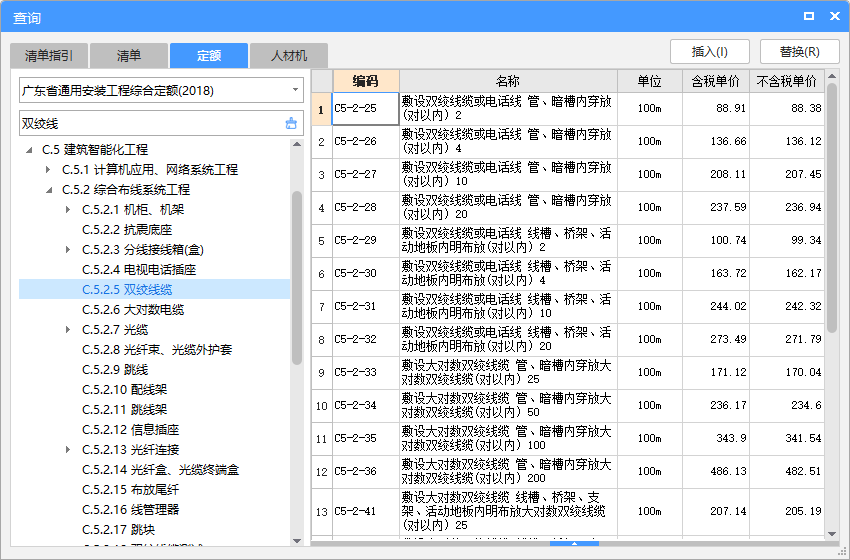Select code cell C5-2-36
Image resolution: width=850 pixels, height=560 pixels.
366,472
